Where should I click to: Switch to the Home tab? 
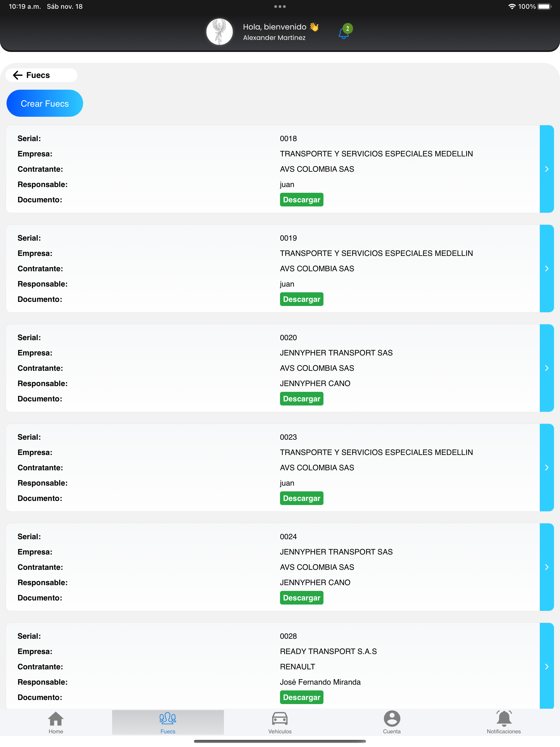click(x=56, y=722)
